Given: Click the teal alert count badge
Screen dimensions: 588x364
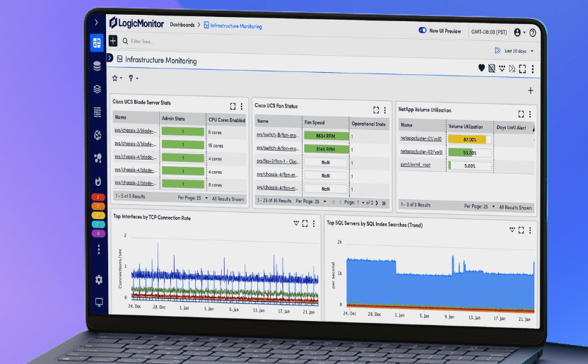Looking at the screenshot, I should (98, 224).
